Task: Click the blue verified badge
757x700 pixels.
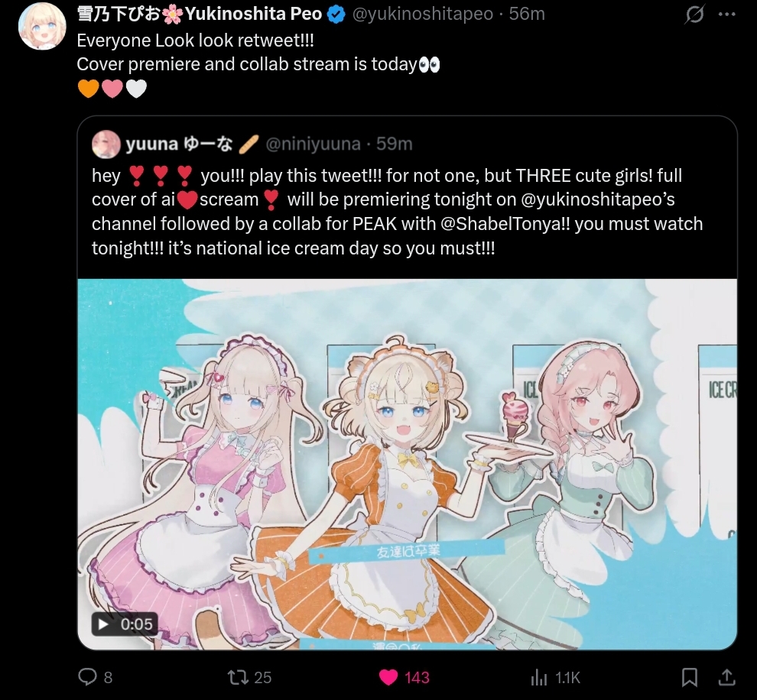Action: 336,15
